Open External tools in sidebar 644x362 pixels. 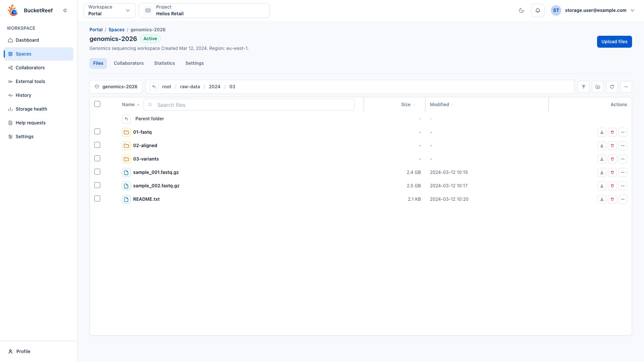tap(39, 82)
